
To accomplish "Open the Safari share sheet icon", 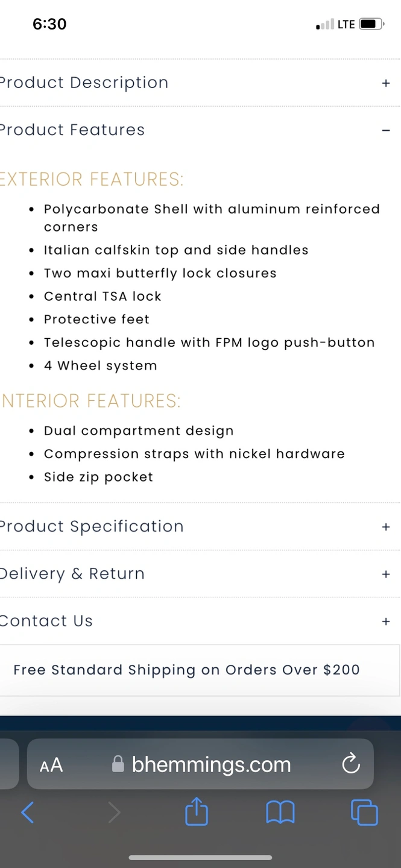I will (x=197, y=811).
